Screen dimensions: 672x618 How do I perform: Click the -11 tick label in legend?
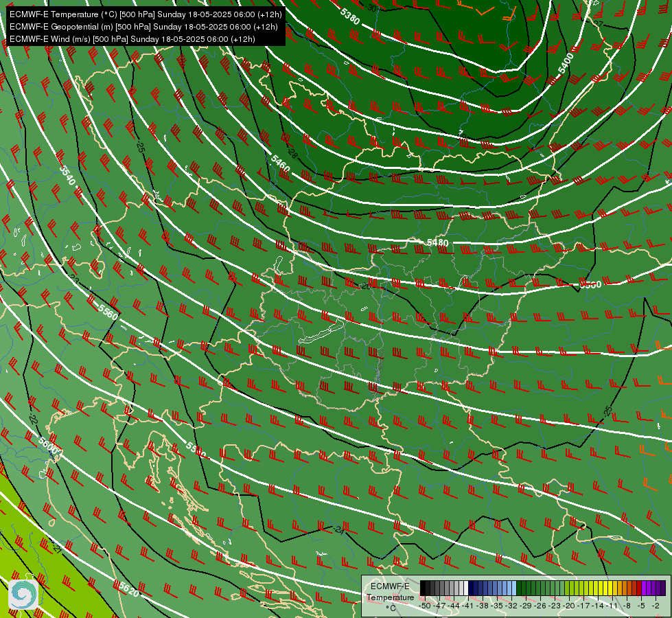pos(612,606)
